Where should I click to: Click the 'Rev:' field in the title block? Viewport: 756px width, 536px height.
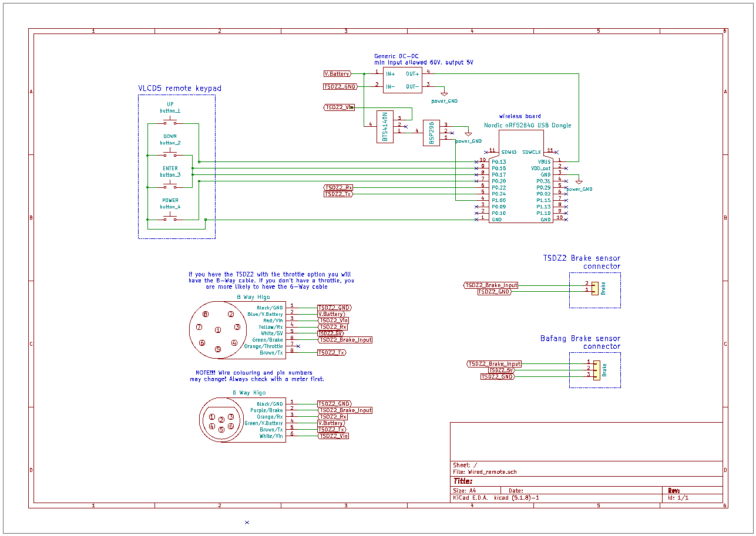click(674, 490)
